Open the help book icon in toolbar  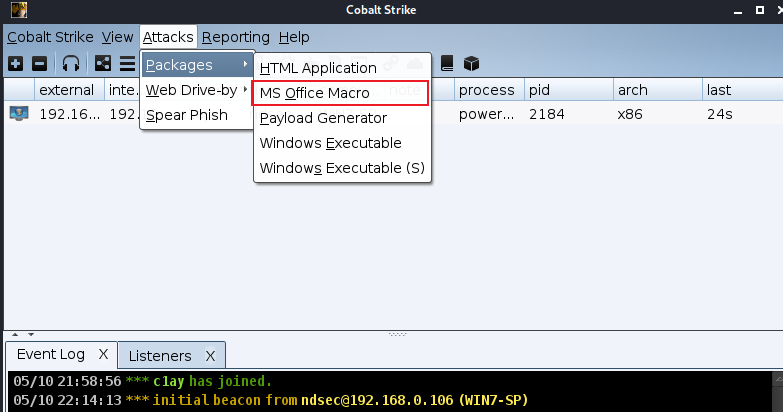pos(447,63)
